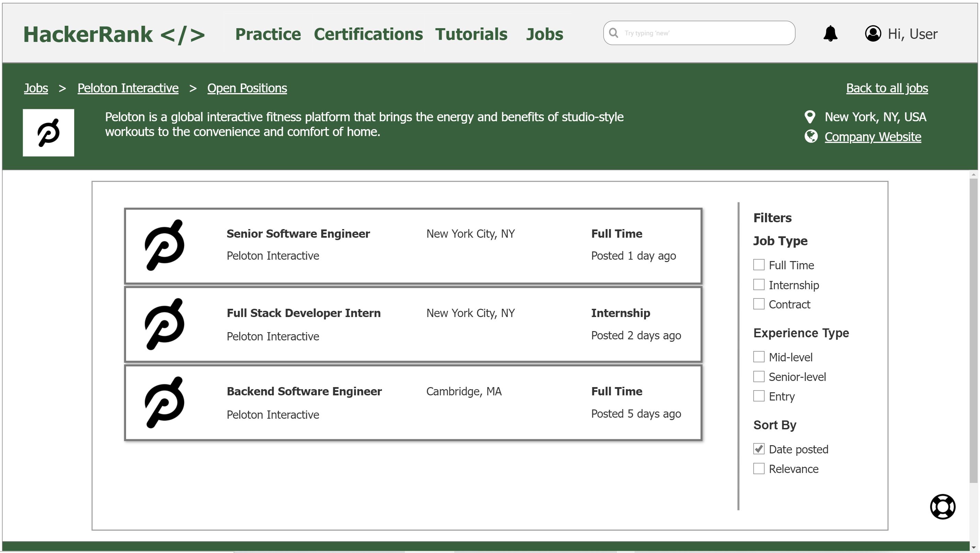Screen dimensions: 980x553
Task: Enable the Senior-level experience filter
Action: click(x=759, y=376)
